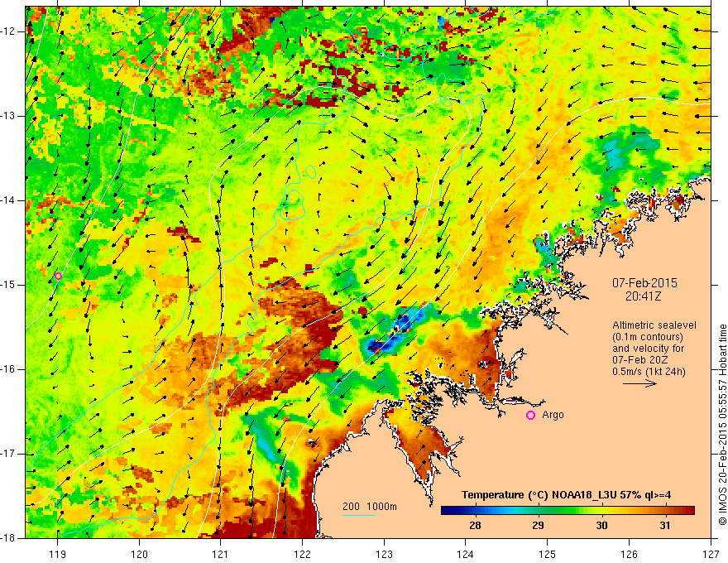This screenshot has height=563, width=728.
Task: Click the date text 07-Feb-2015
Action: (x=644, y=283)
